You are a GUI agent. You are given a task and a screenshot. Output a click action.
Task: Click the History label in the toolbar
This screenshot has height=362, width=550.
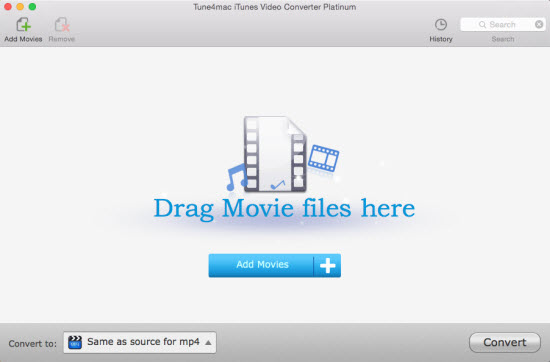point(441,39)
